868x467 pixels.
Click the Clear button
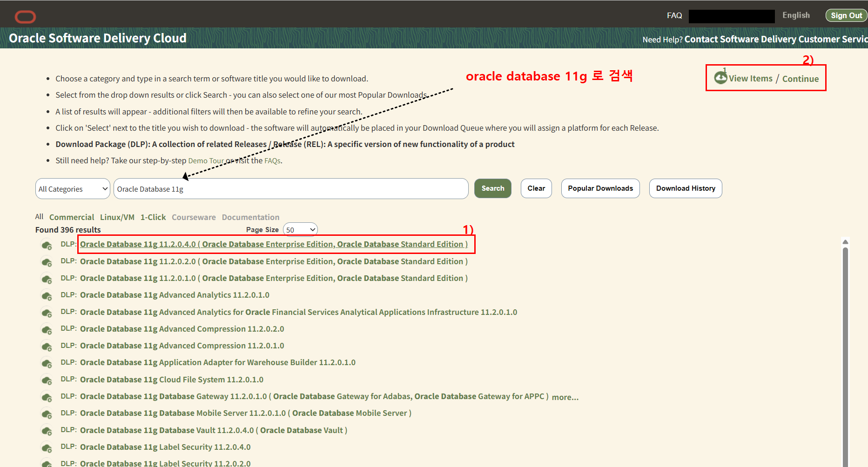pyautogui.click(x=536, y=188)
